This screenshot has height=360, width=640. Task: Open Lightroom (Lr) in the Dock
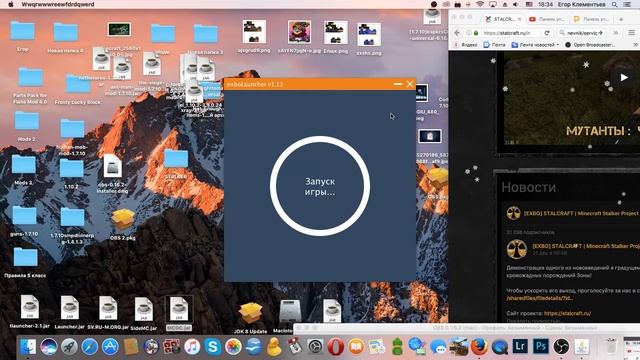(x=520, y=347)
